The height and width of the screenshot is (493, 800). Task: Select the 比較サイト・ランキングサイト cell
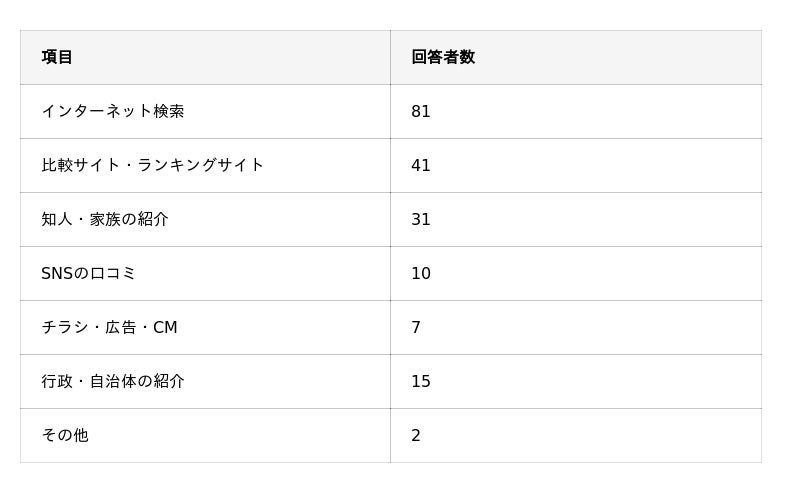pos(152,165)
